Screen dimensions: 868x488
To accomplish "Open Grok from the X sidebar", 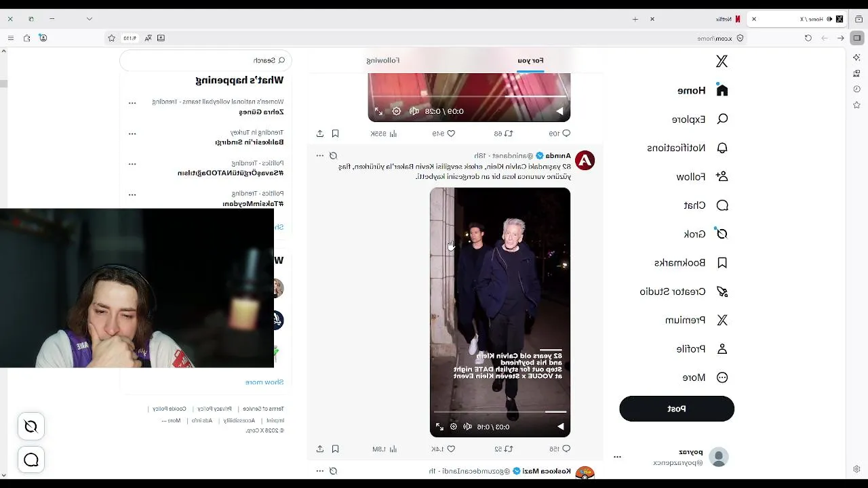I will 705,234.
